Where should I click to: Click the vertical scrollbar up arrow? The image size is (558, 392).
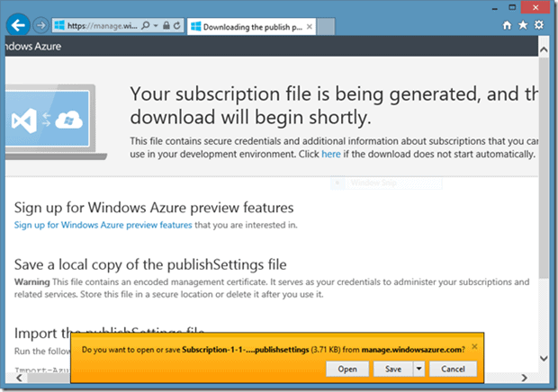click(544, 49)
